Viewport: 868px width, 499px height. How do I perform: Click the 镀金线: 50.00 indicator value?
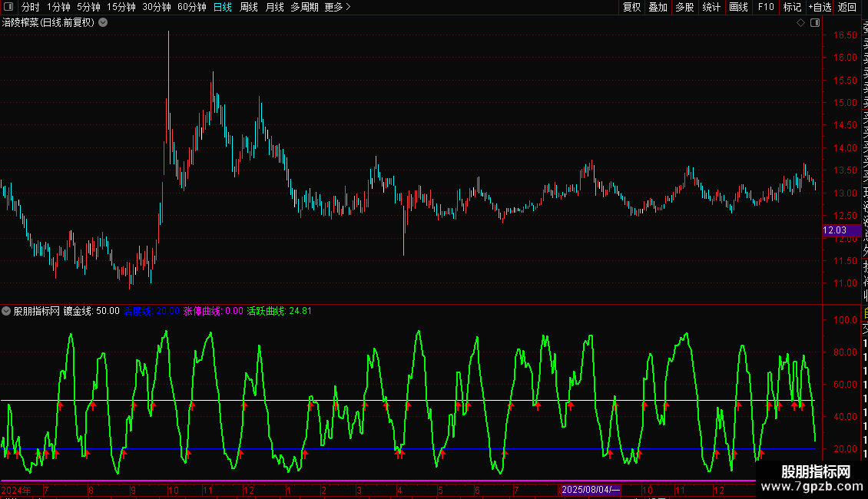click(x=91, y=311)
